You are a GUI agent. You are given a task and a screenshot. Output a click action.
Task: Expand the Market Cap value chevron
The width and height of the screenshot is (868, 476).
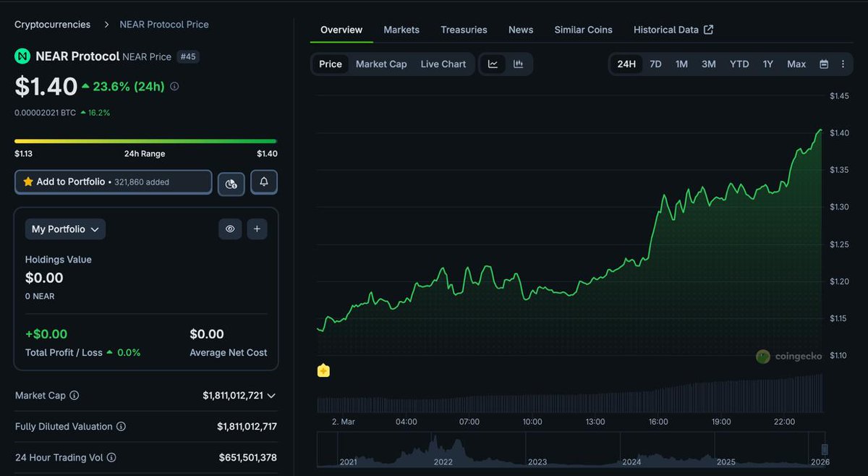[x=271, y=396]
